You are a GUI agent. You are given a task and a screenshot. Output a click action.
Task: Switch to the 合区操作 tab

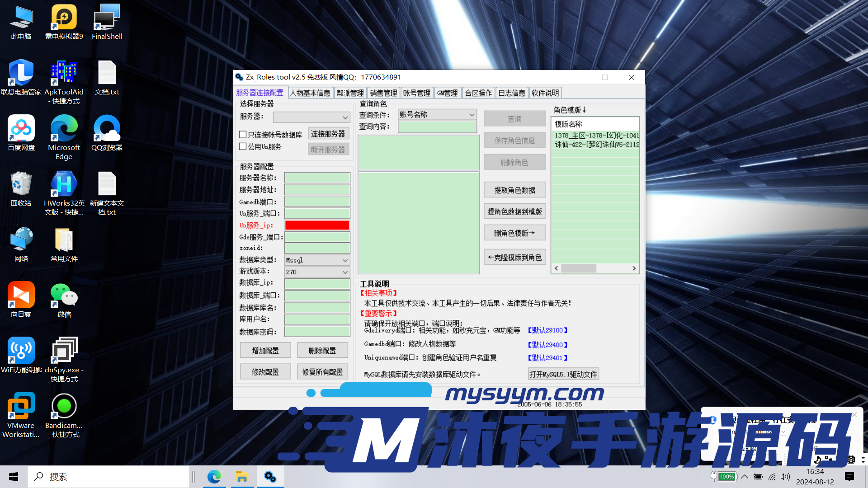pos(478,93)
